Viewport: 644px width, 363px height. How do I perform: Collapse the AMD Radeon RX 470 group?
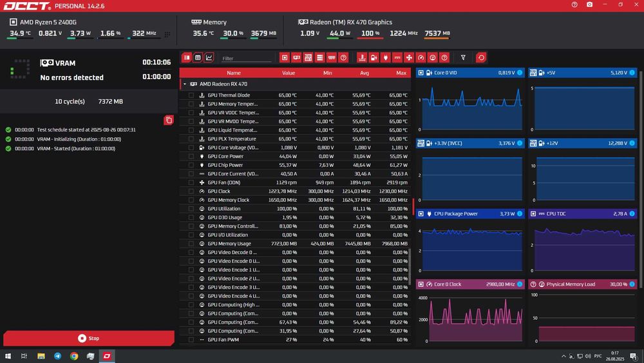[x=185, y=84]
